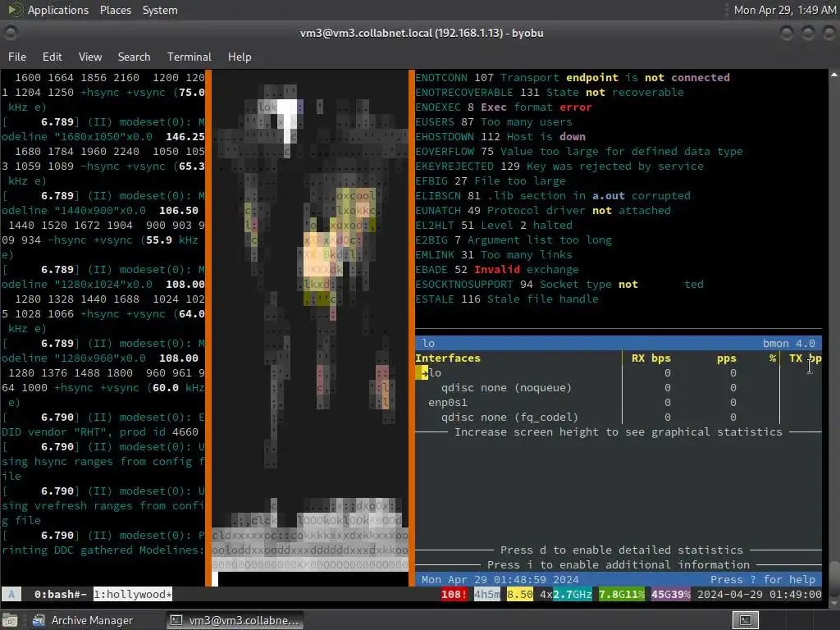
Task: Click 'Press d to enable detailed statistics'
Action: click(x=622, y=550)
